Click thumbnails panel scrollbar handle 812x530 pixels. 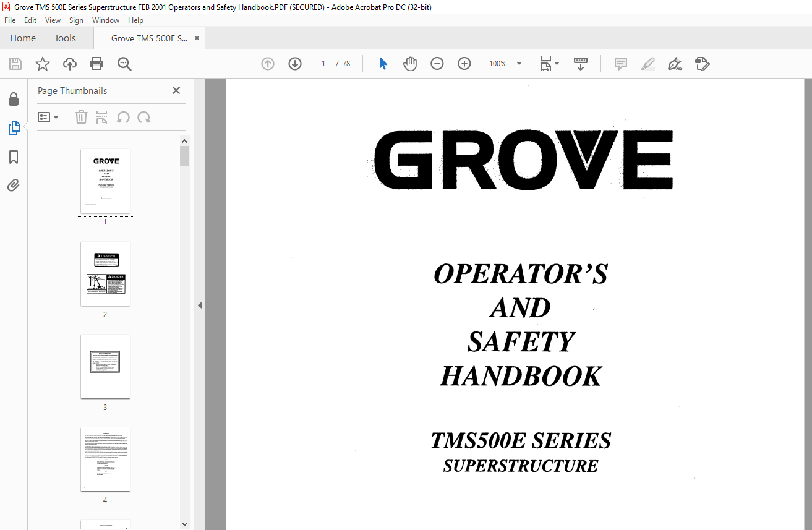[x=184, y=156]
